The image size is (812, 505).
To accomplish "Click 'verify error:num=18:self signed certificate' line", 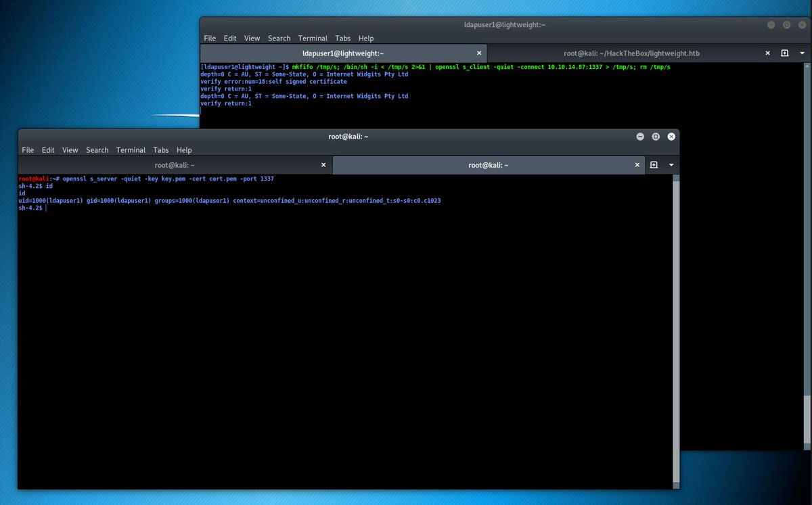I will (273, 82).
